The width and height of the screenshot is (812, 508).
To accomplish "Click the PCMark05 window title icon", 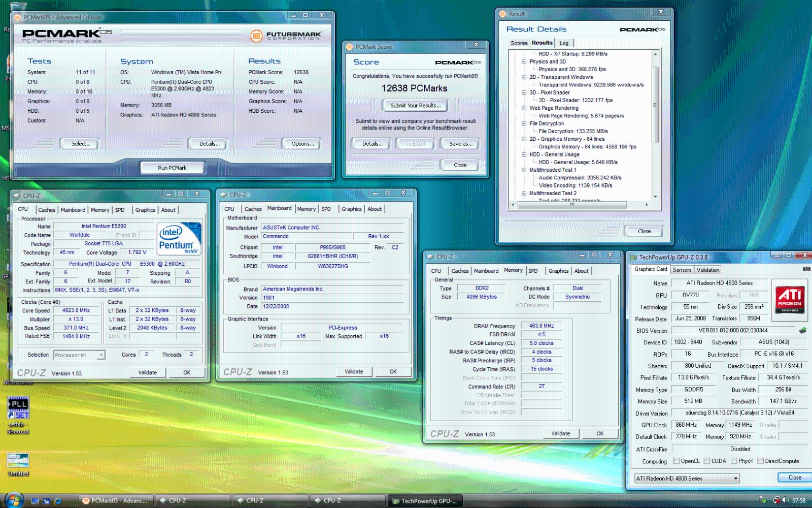I will pyautogui.click(x=18, y=17).
